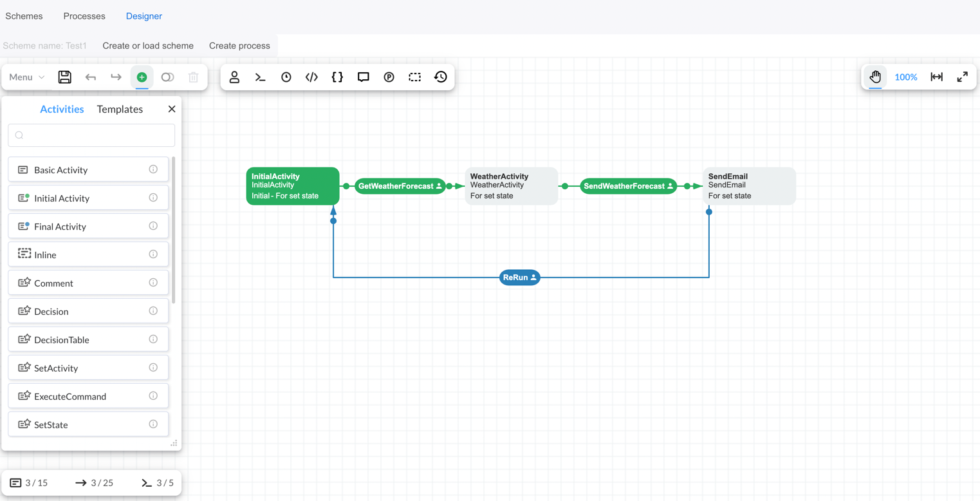This screenshot has height=501, width=980.
Task: Select Initial Activity in the list
Action: click(x=88, y=198)
